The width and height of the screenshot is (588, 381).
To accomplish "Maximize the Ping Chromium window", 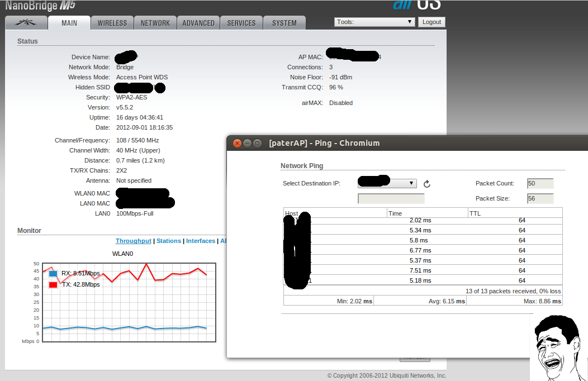I will pyautogui.click(x=257, y=143).
